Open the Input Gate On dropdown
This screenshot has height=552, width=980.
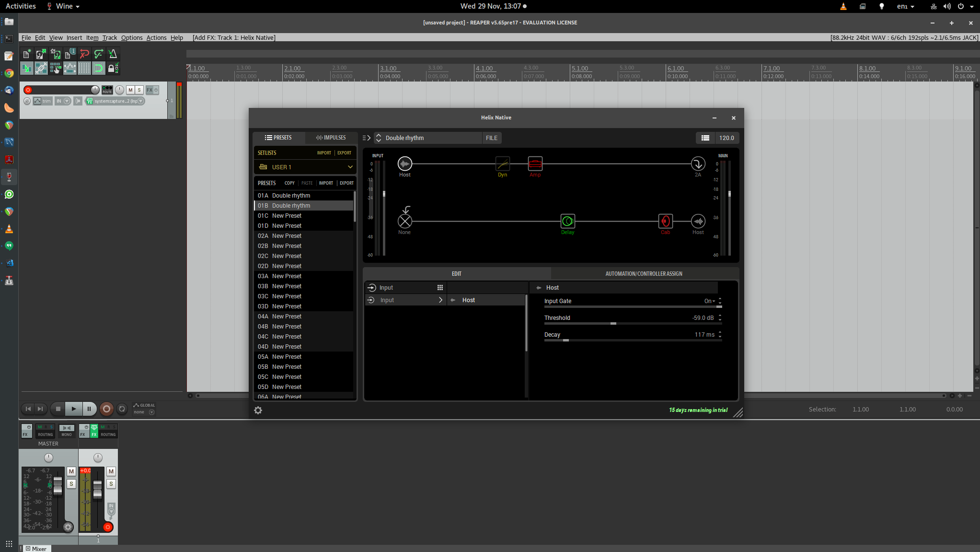point(710,301)
